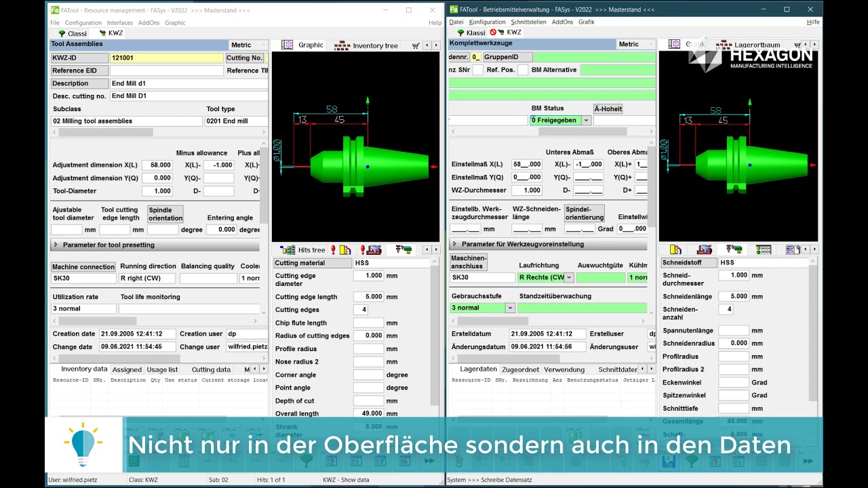Image resolution: width=868 pixels, height=488 pixels.
Task: Select the Verwendung tab
Action: (564, 369)
